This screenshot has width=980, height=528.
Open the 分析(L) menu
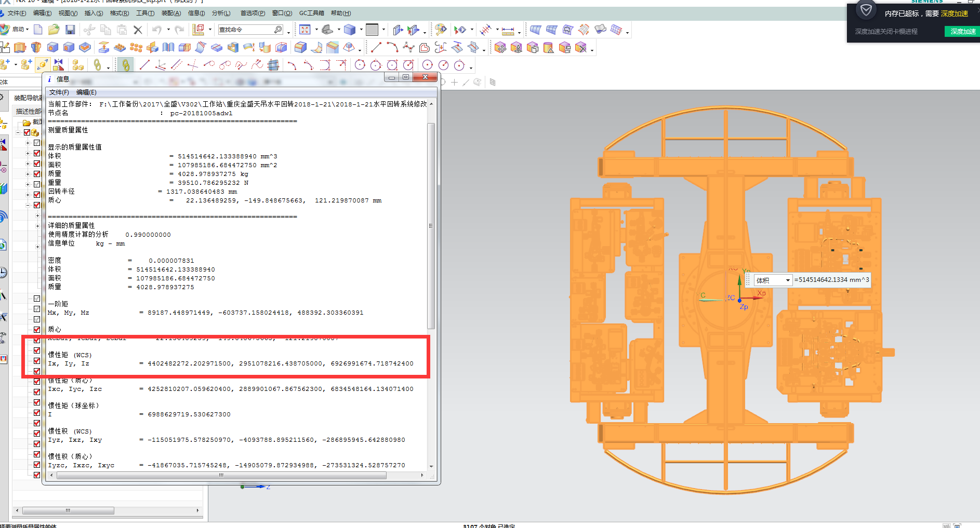221,13
